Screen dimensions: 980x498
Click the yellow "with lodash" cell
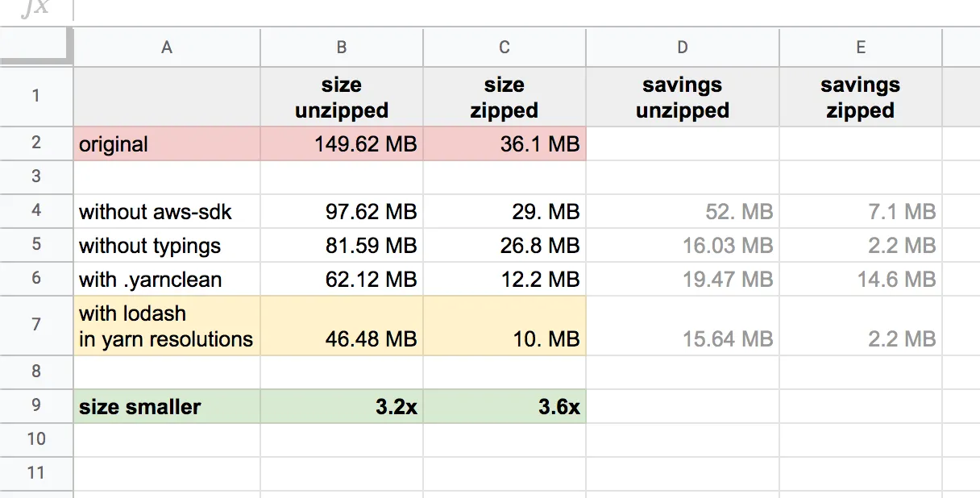(x=167, y=326)
